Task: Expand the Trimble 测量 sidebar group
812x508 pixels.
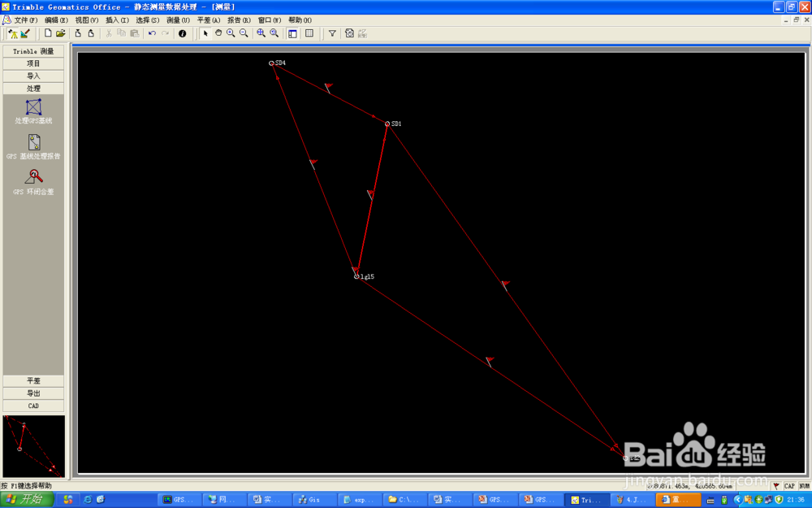Action: point(33,50)
